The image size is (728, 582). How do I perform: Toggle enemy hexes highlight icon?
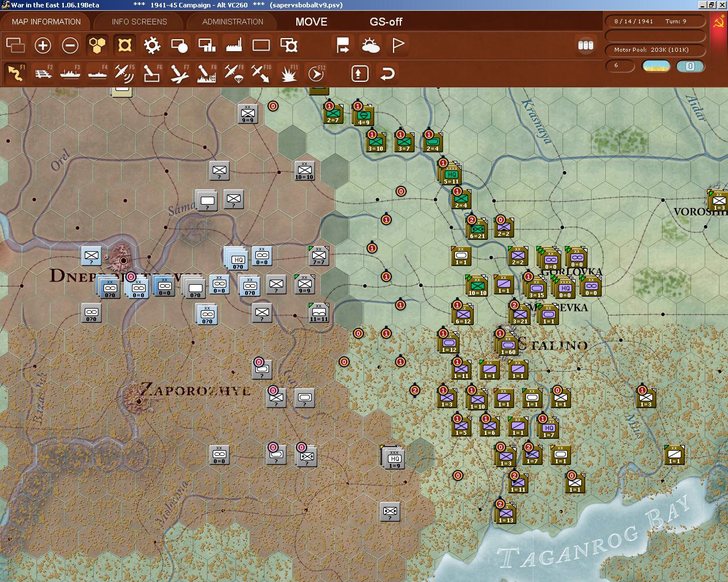click(125, 45)
